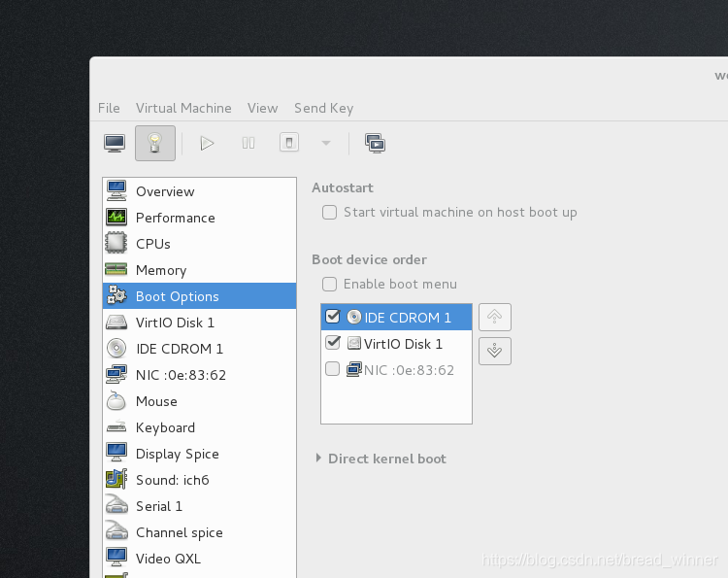
Task: Click IDE CDROM 1 label in sidebar
Action: (180, 349)
